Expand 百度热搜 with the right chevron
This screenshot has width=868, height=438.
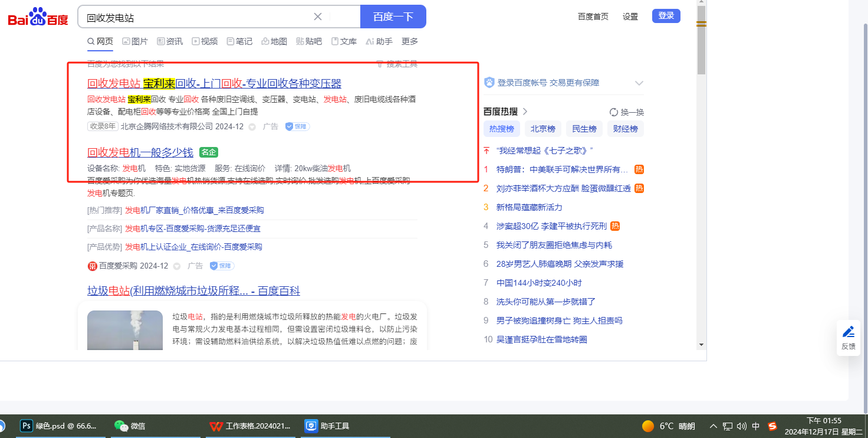coord(525,112)
